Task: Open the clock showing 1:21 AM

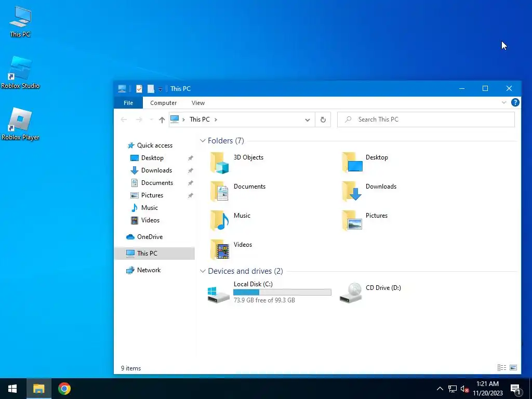Action: pos(487,389)
